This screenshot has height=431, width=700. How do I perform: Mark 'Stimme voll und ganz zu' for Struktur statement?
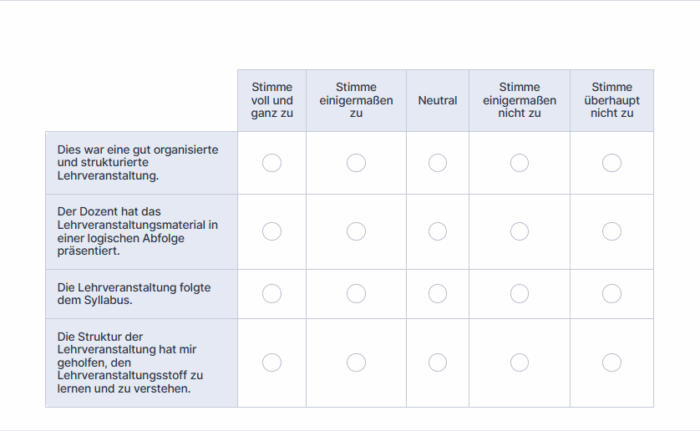pos(272,362)
